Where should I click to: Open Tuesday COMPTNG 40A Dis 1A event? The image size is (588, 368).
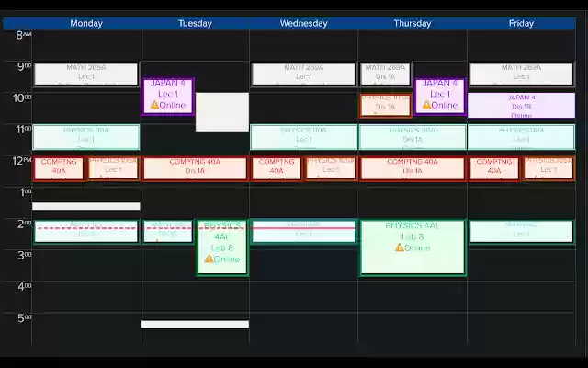[195, 168]
